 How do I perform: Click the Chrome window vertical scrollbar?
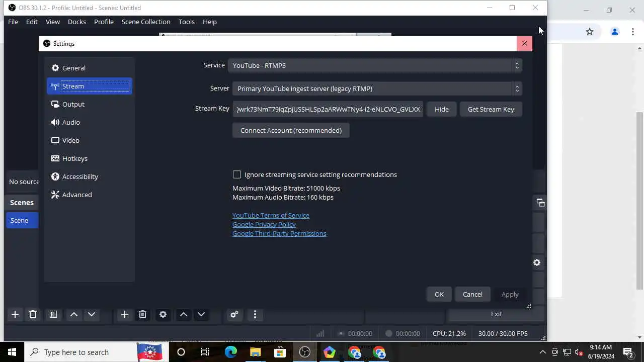pos(640,200)
